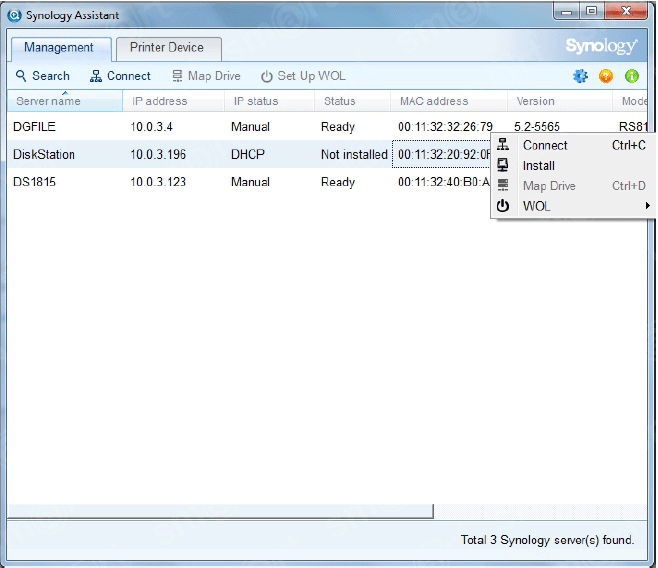Close the Synology Assistant window

[x=626, y=12]
